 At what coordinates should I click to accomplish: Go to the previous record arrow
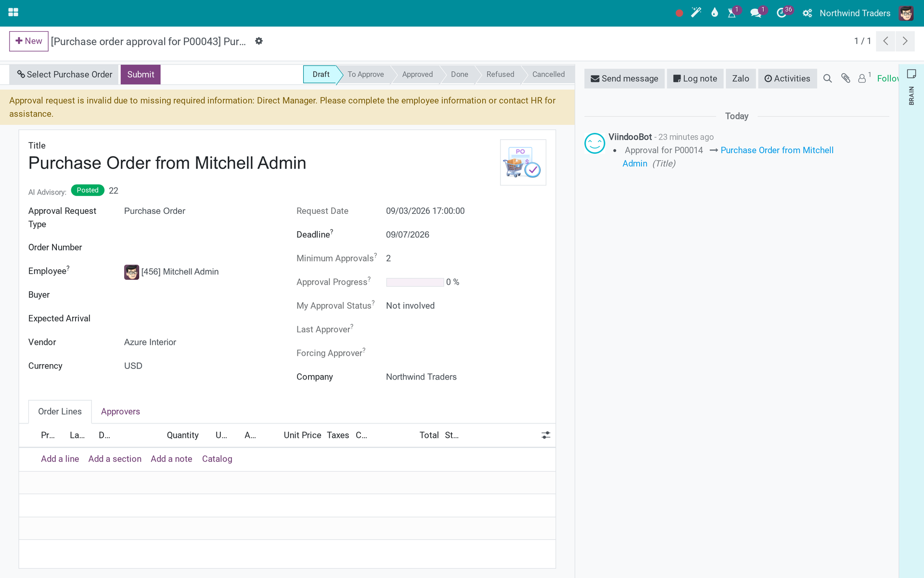(885, 41)
